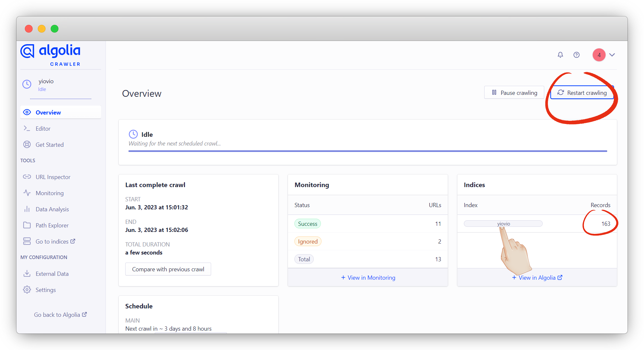644x350 pixels.
Task: Click Compare with previous crawl
Action: (168, 269)
